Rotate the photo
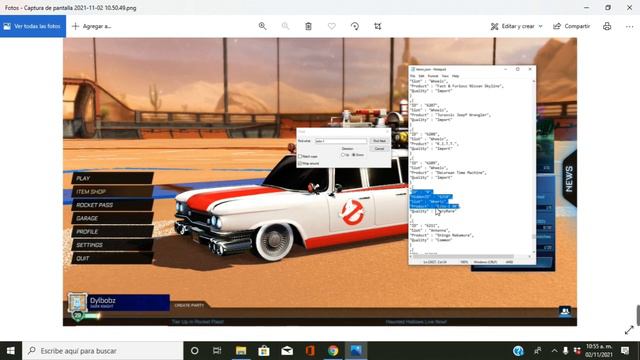 click(355, 26)
